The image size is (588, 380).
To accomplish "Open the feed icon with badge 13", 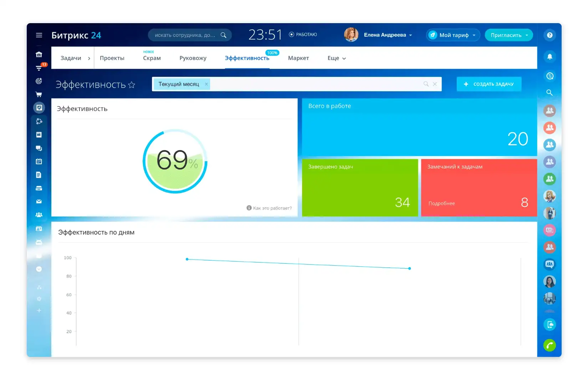I will (x=39, y=68).
